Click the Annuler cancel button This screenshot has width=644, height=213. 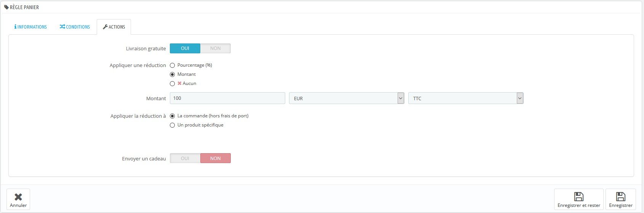(18, 199)
